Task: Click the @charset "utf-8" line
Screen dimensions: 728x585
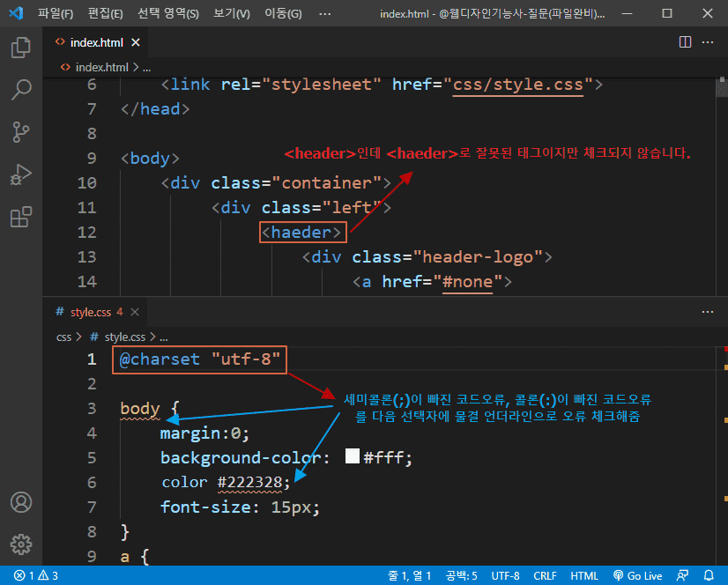Action: click(x=200, y=359)
